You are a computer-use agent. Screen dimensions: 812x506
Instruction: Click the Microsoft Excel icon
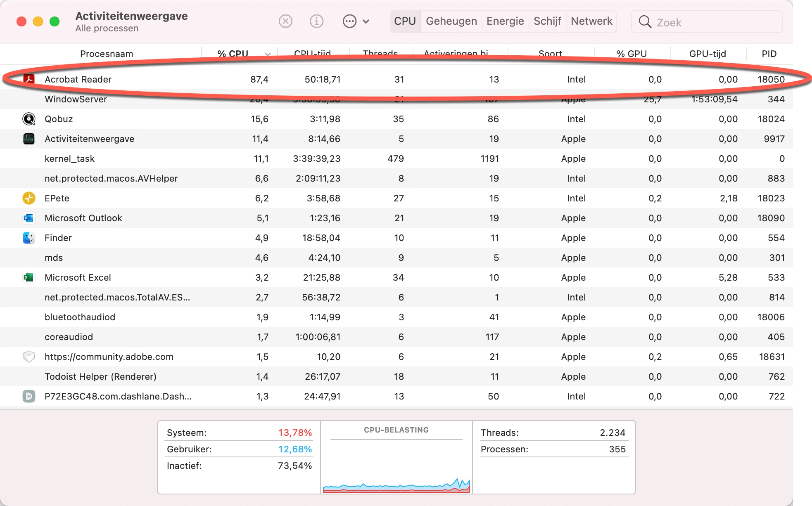[29, 277]
